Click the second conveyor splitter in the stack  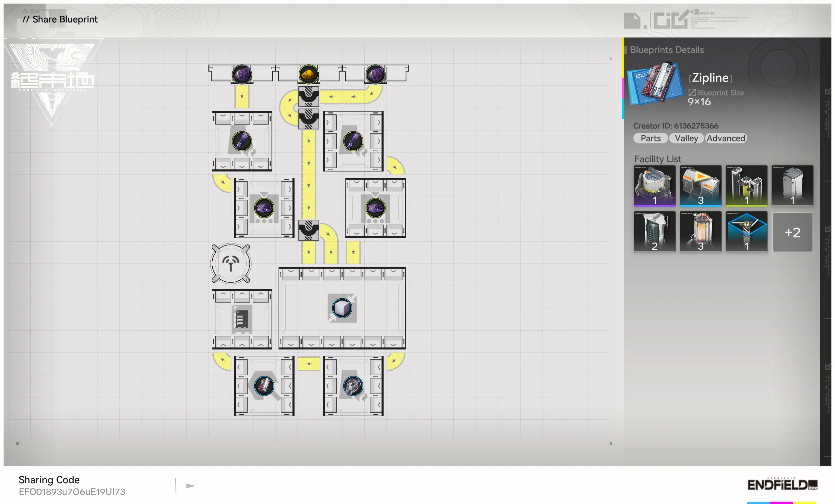(x=308, y=119)
